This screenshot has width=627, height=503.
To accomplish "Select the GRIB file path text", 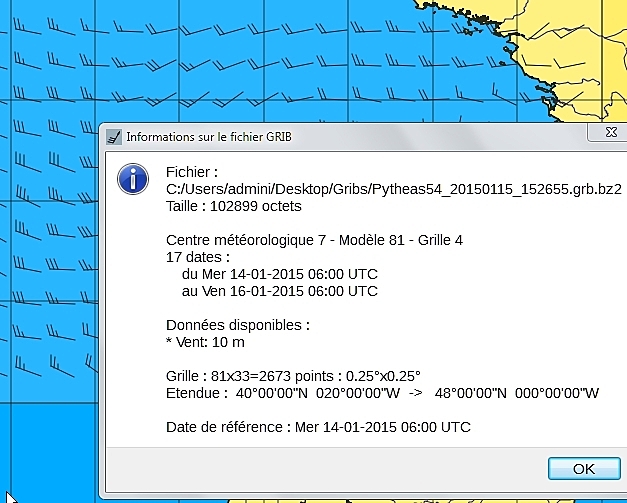I will (x=394, y=189).
